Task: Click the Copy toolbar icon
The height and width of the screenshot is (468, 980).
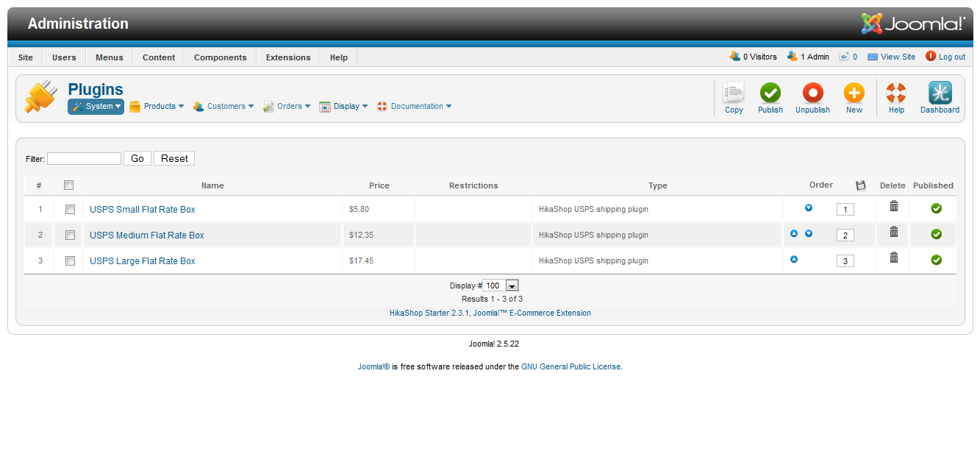Action: coord(734,93)
